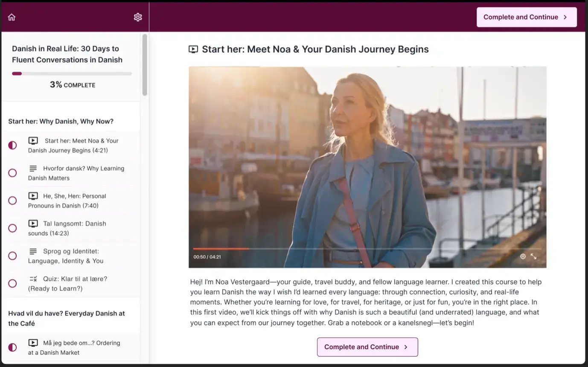This screenshot has height=367, width=588.
Task: Collapse 'Start her: Why Danish, Why Now?' section
Action: pos(61,121)
